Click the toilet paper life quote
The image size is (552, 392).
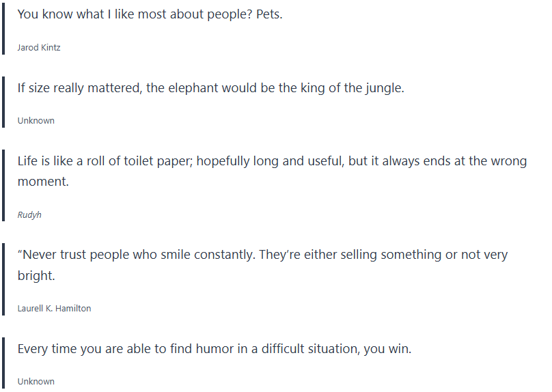[272, 162]
